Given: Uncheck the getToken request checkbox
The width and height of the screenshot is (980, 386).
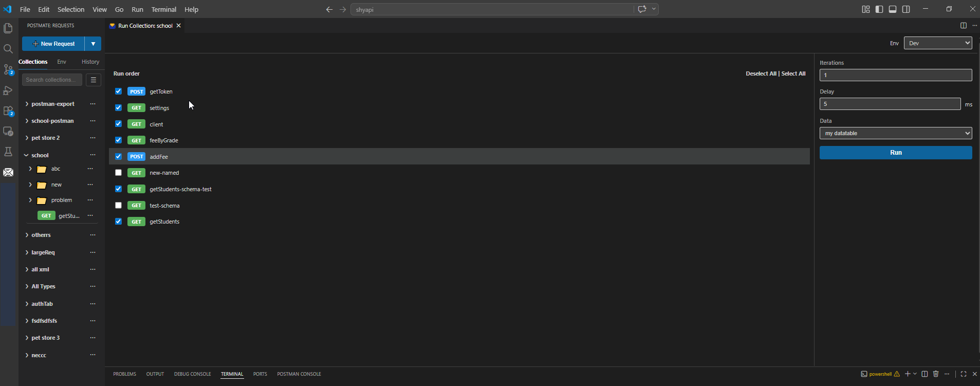Looking at the screenshot, I should click(118, 91).
